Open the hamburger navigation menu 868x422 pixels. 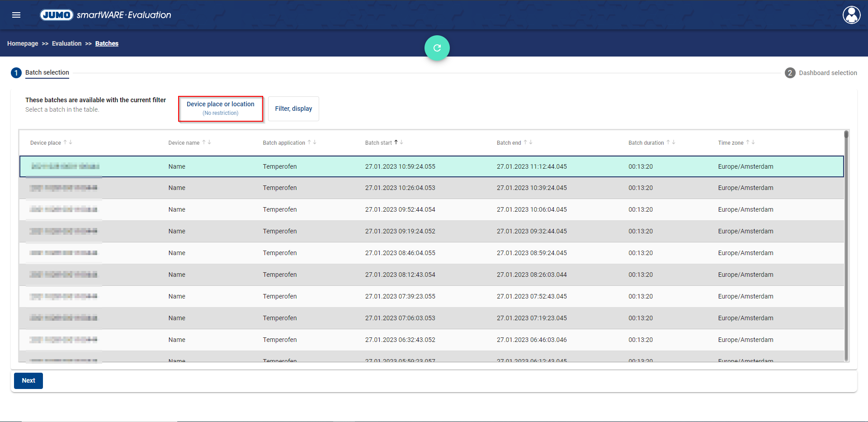[16, 15]
